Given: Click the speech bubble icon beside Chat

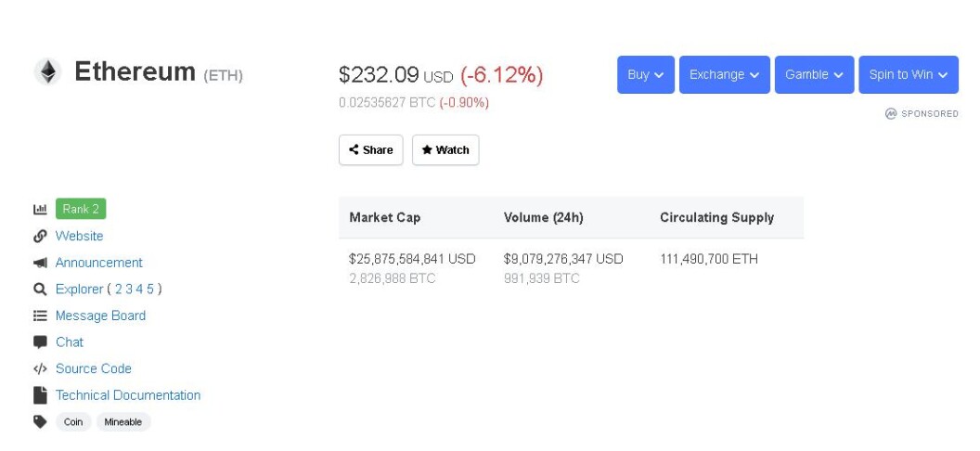Looking at the screenshot, I should coord(40,342).
